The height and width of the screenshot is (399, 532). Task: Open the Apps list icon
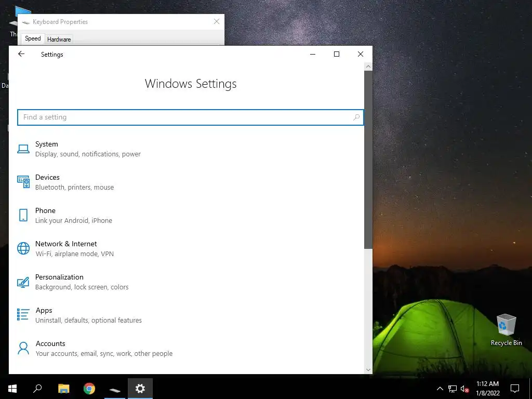23,314
